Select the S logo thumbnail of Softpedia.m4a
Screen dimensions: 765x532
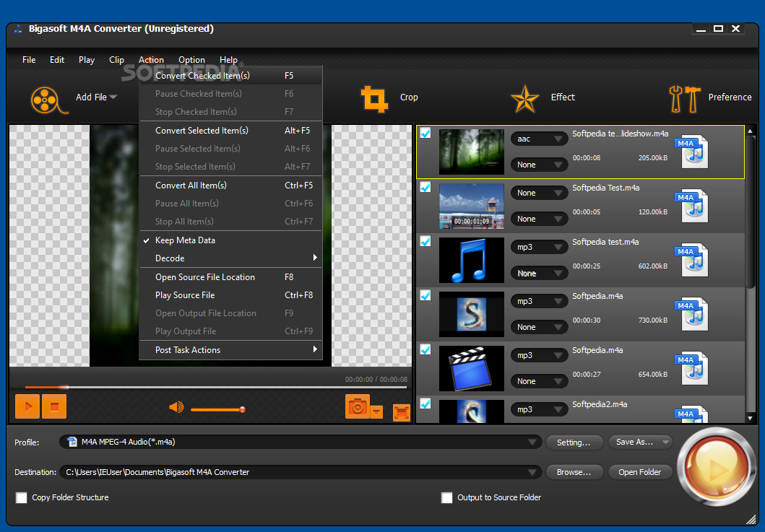(471, 314)
